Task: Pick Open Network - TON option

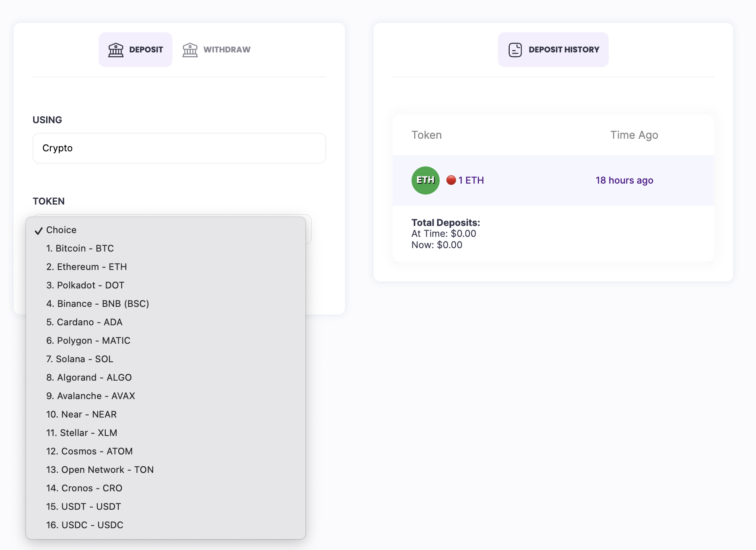Action: click(x=100, y=470)
